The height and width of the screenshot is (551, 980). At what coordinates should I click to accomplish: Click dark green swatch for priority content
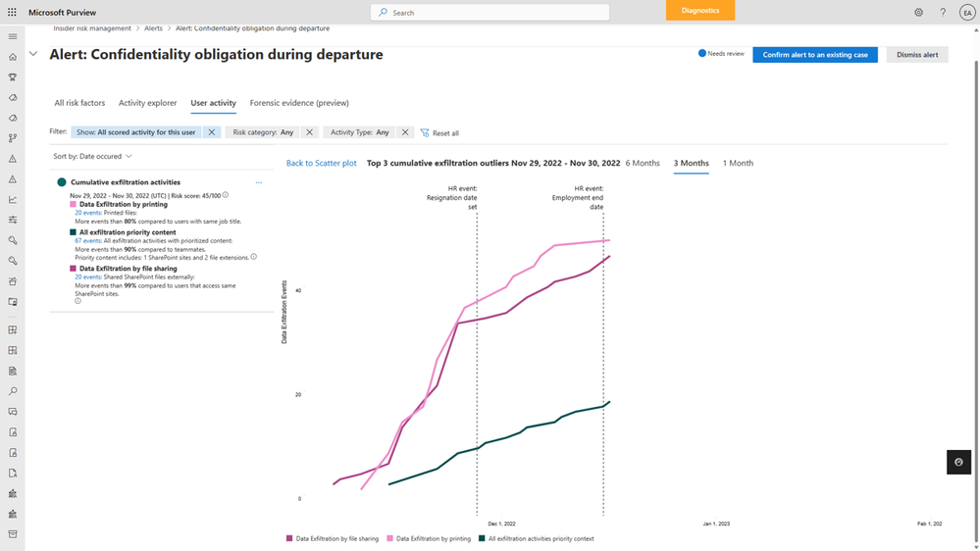(74, 232)
